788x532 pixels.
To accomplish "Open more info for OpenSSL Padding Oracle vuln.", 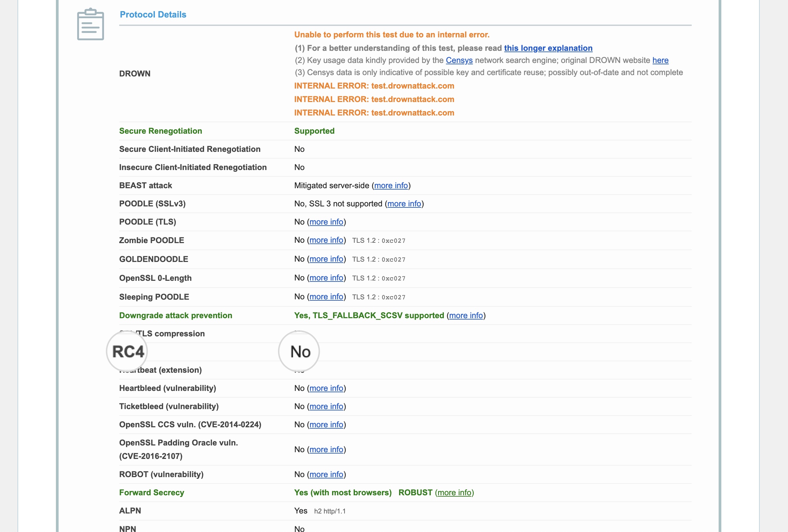I will (326, 450).
